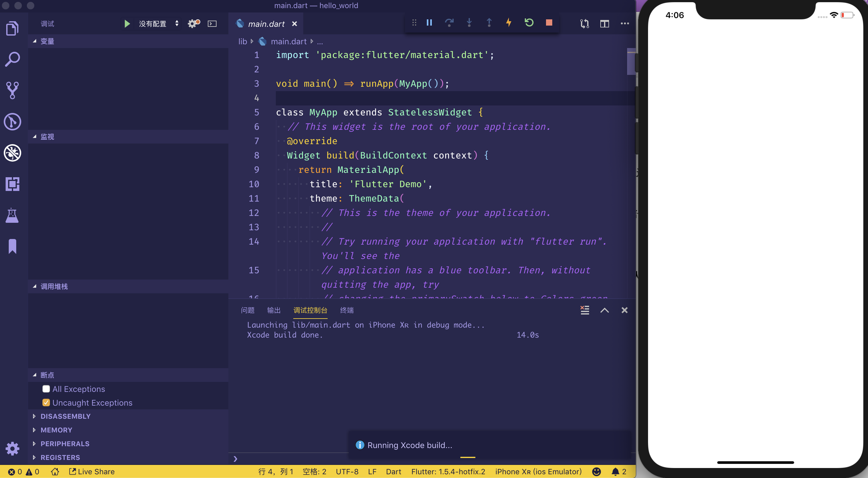The image size is (868, 478).
Task: Click the collapse all panel icon in console
Action: point(604,310)
